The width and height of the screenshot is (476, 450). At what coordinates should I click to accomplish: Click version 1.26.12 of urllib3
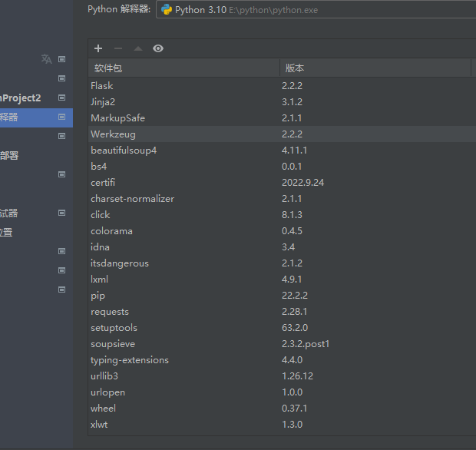pyautogui.click(x=297, y=376)
